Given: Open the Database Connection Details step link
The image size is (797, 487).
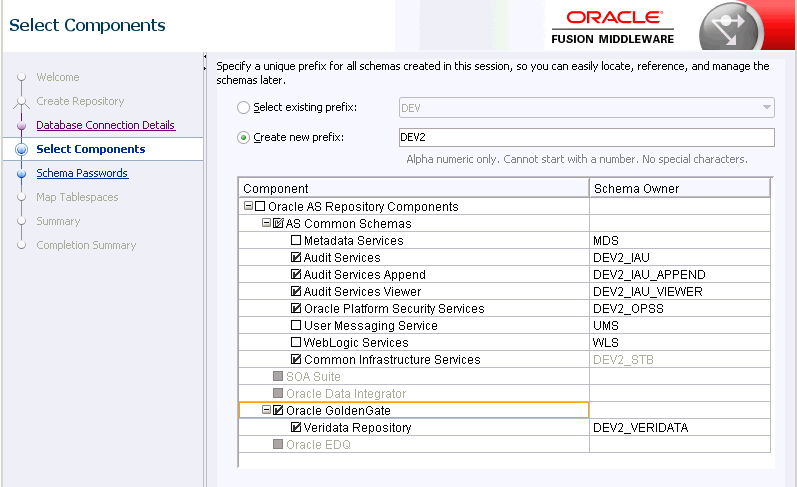Looking at the screenshot, I should tap(106, 125).
